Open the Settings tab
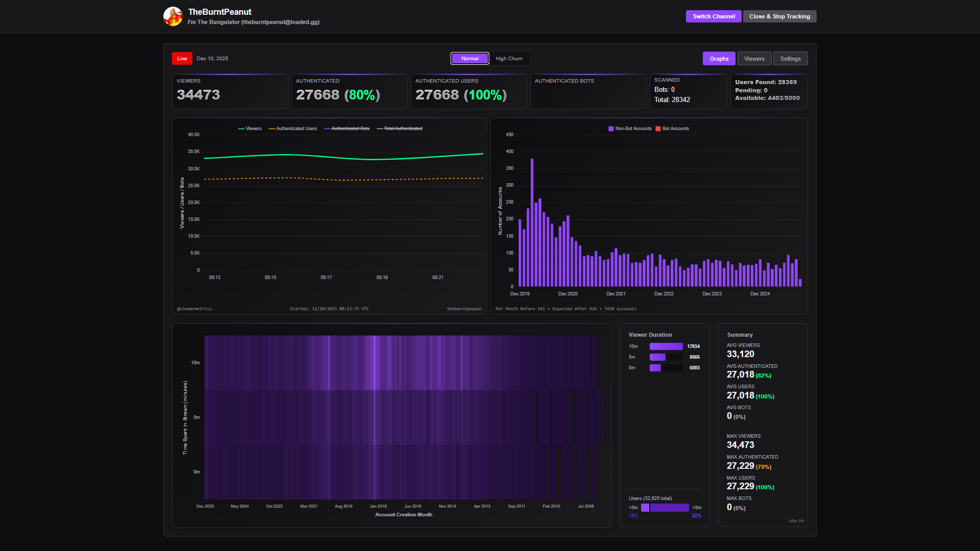Screen dimensions: 980x551 pos(790,59)
